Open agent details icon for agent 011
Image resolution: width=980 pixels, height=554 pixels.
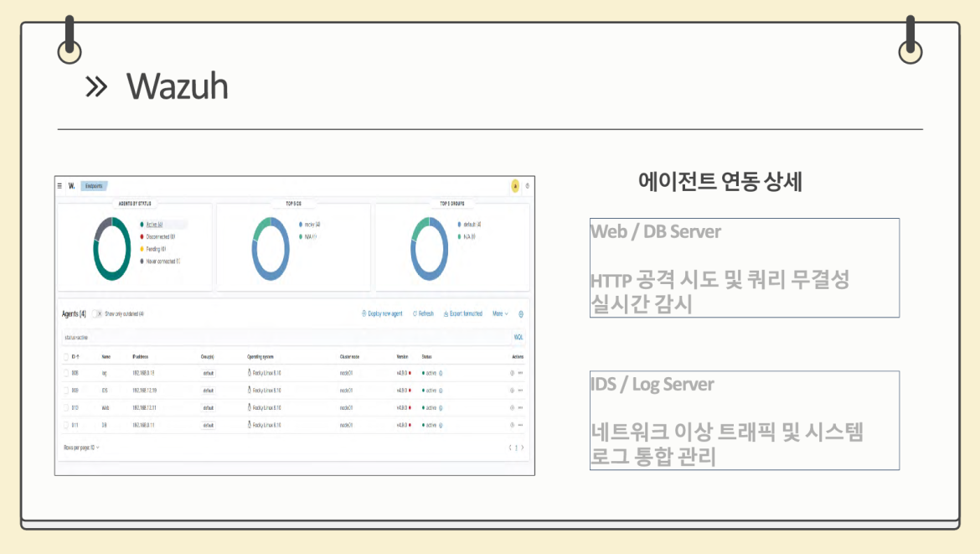(512, 425)
